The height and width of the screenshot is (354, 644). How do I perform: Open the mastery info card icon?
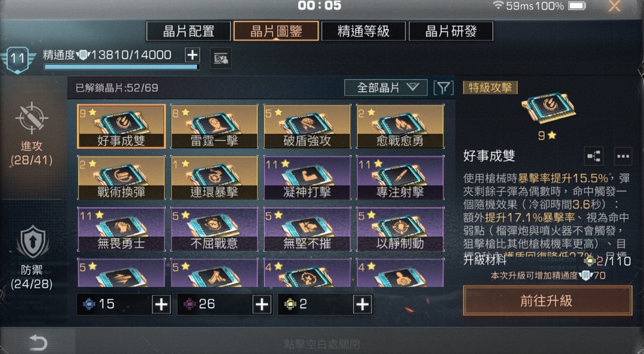pos(221,58)
